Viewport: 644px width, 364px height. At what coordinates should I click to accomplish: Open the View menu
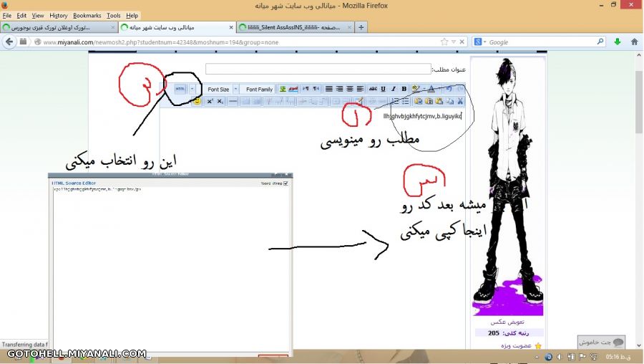click(x=38, y=16)
